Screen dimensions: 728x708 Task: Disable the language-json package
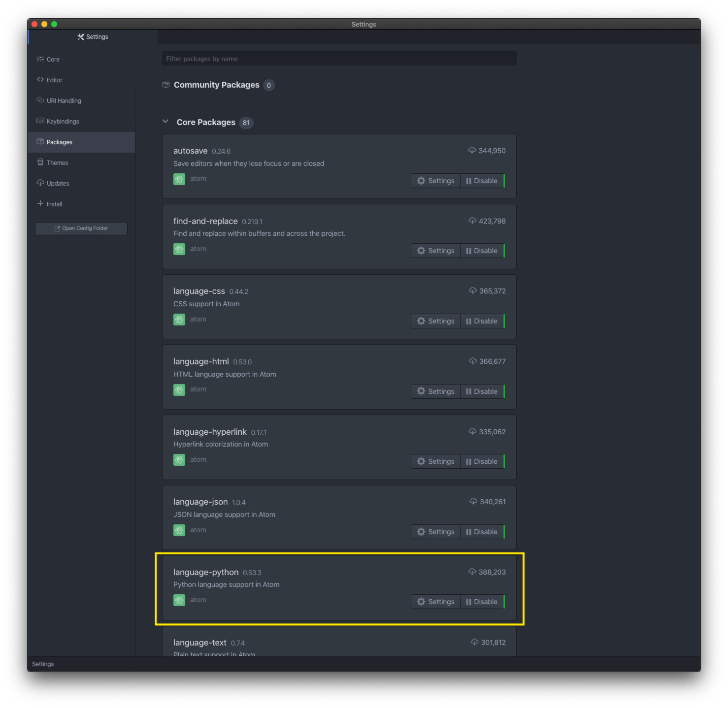click(482, 532)
